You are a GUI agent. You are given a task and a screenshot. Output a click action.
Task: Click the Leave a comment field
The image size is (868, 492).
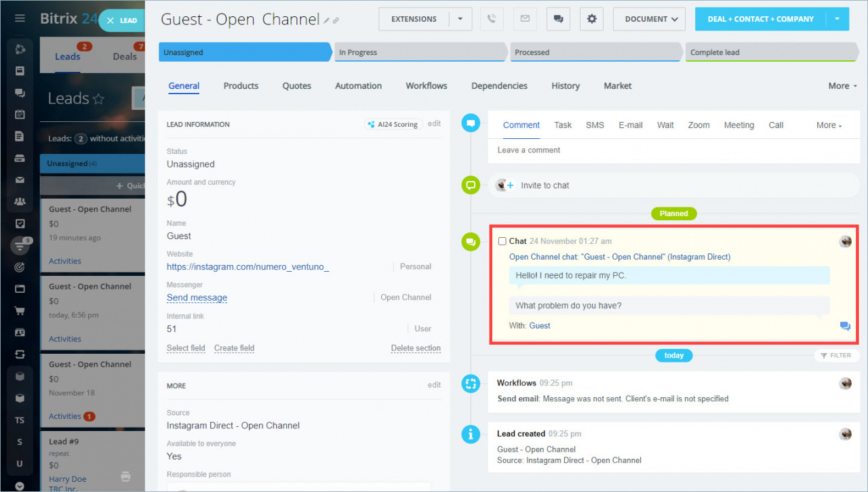674,150
